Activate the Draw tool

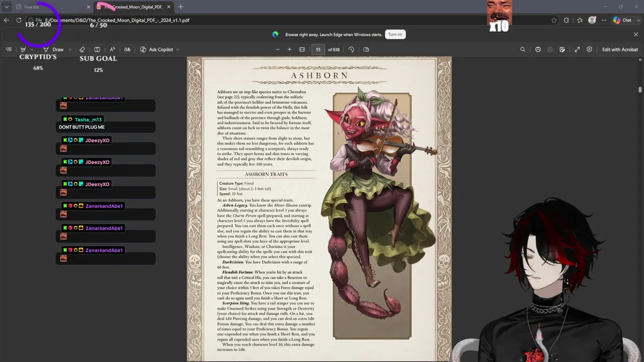pos(54,49)
